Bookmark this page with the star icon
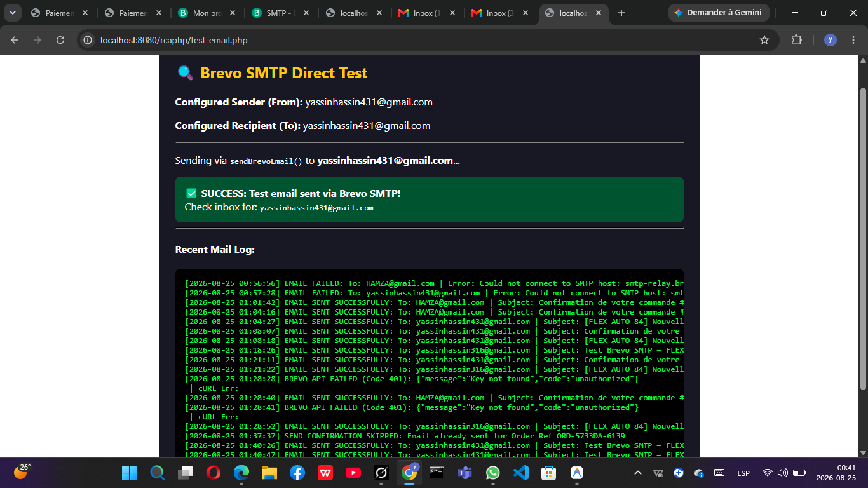 764,40
